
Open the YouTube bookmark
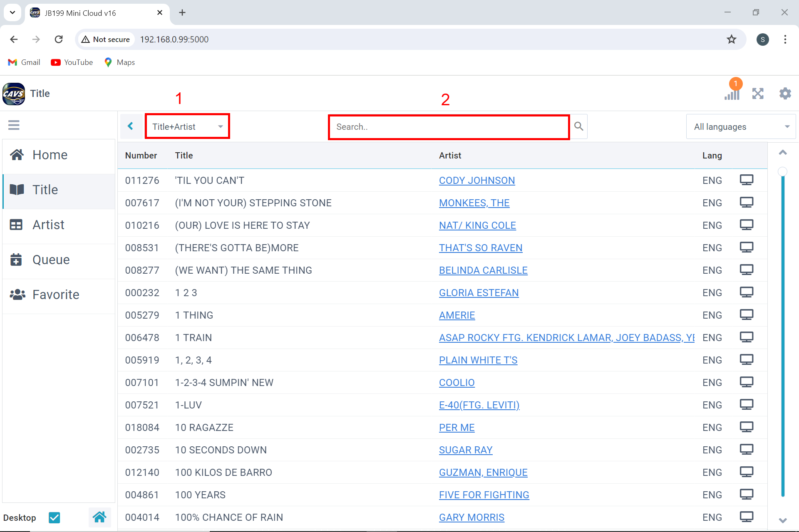[x=72, y=62]
